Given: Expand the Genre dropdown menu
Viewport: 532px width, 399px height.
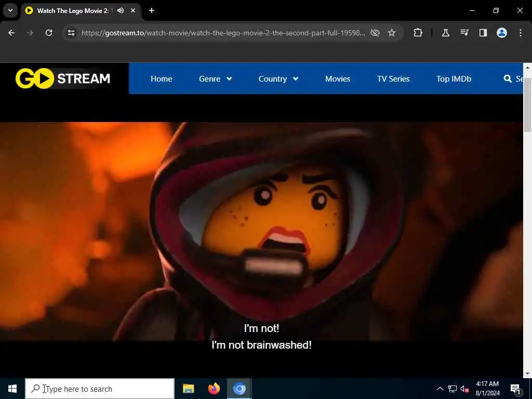Looking at the screenshot, I should [216, 79].
